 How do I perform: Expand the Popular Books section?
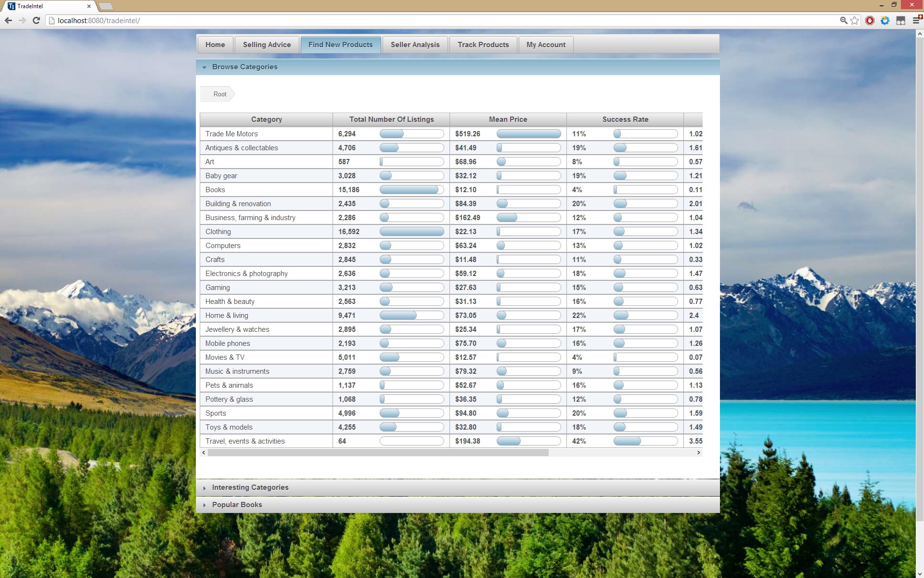[237, 505]
